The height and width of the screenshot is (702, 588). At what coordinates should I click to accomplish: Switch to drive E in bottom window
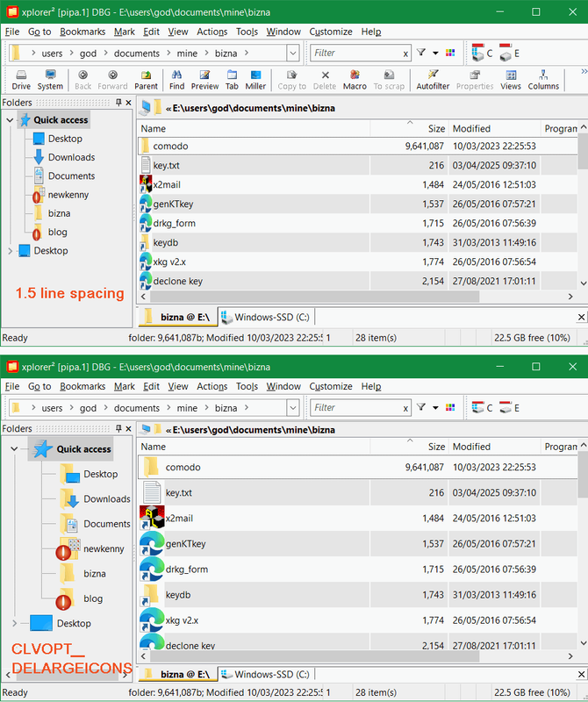coord(510,408)
